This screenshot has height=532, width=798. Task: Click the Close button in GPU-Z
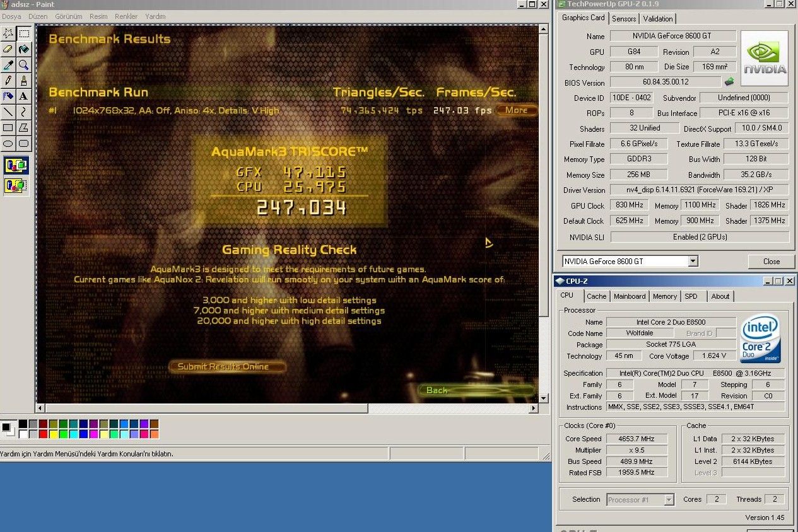[x=771, y=261]
